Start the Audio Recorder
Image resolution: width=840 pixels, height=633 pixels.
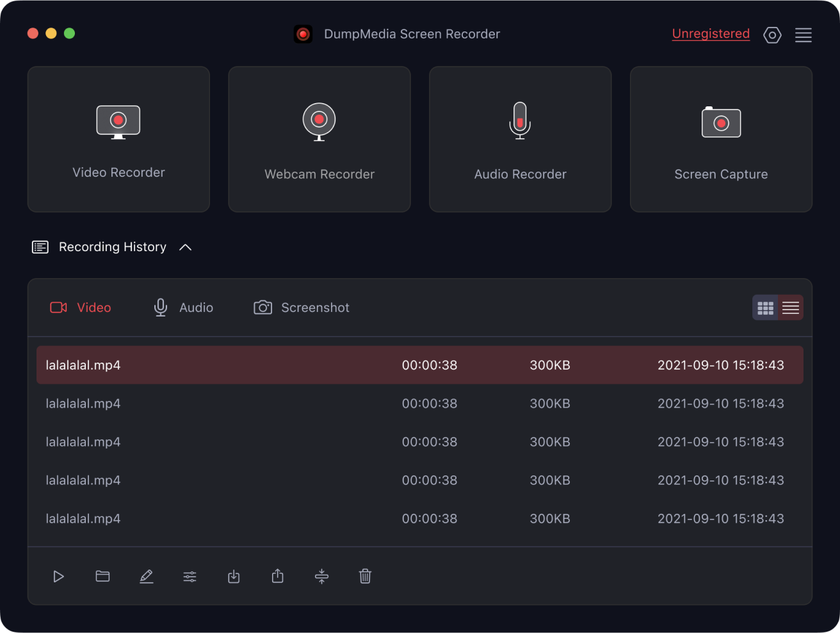pos(520,139)
